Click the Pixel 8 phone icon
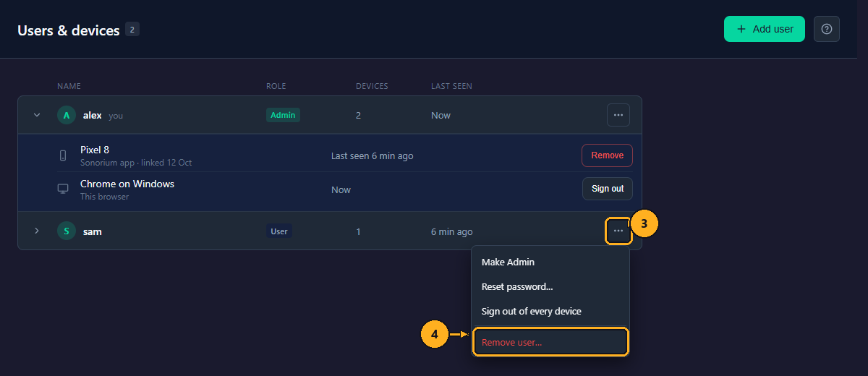The image size is (868, 376). [63, 155]
